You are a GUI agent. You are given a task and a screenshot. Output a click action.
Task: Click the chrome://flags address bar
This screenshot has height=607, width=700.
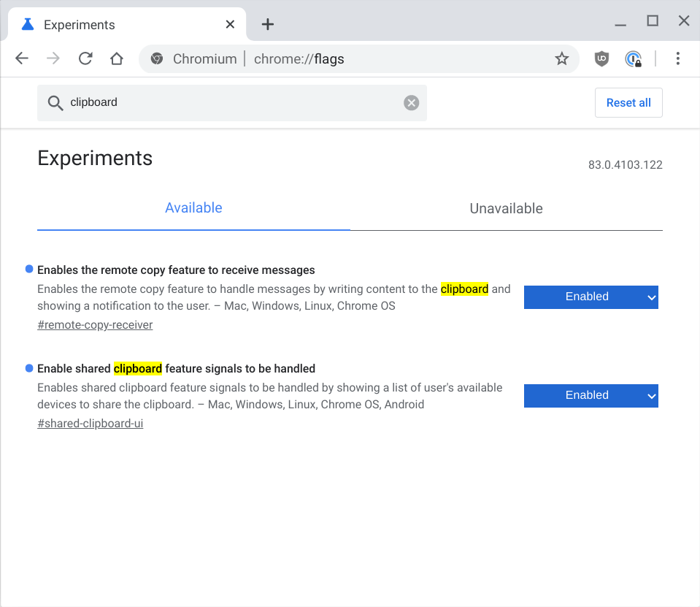(359, 58)
